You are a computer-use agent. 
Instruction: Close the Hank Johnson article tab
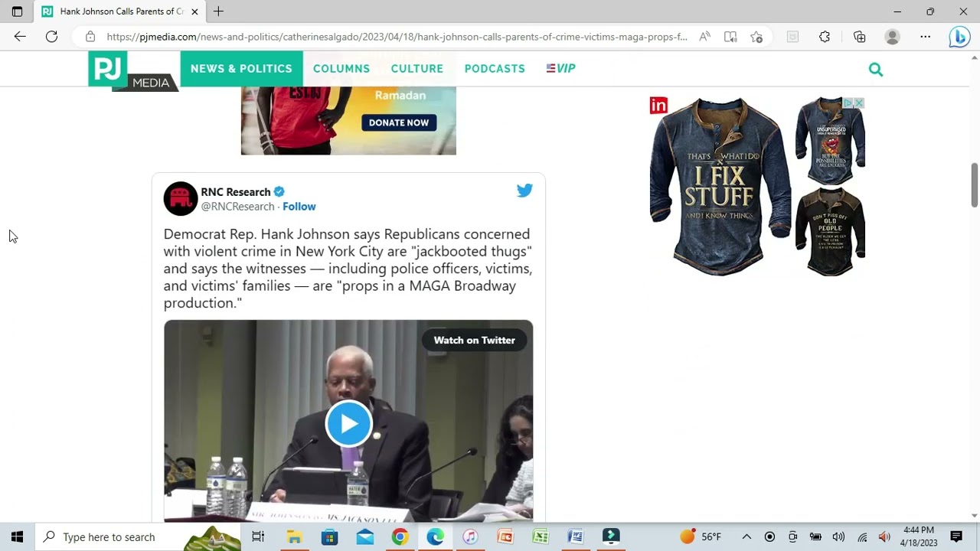194,11
